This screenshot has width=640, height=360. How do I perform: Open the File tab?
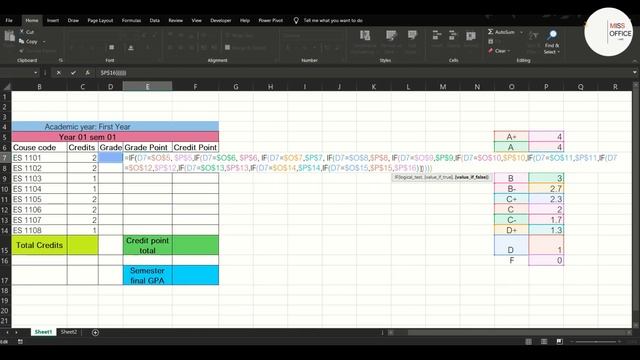click(x=9, y=20)
